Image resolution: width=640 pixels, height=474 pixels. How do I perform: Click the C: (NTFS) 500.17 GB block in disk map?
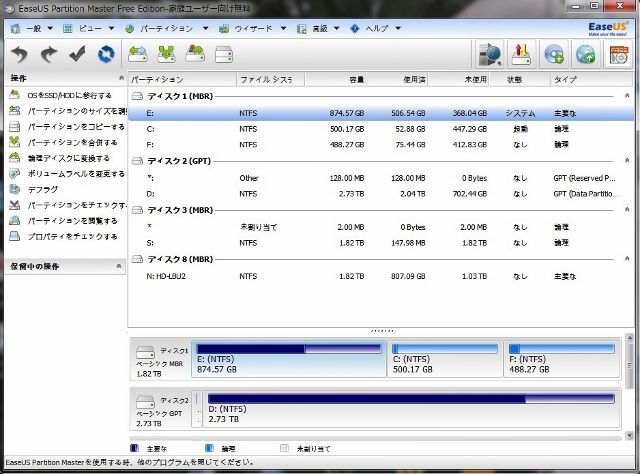(445, 359)
